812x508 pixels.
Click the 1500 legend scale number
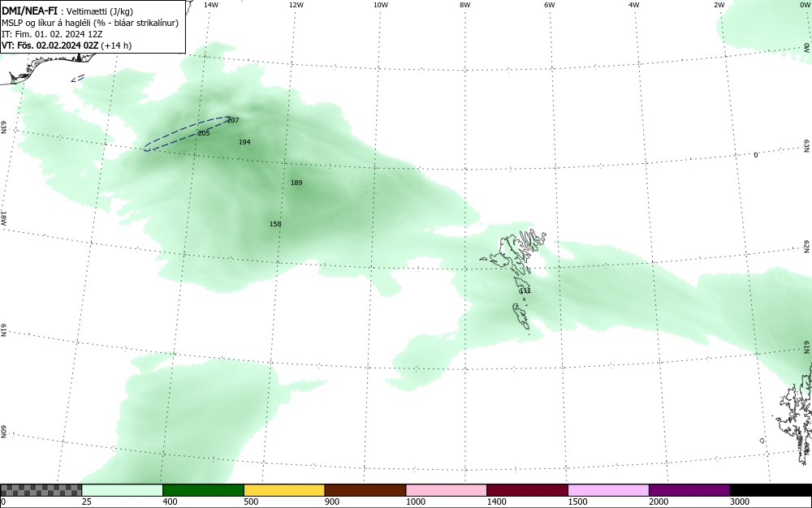[577, 502]
